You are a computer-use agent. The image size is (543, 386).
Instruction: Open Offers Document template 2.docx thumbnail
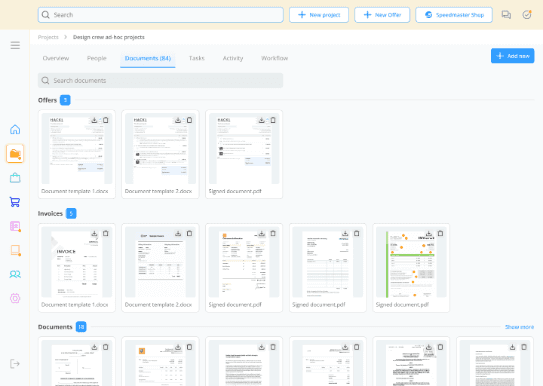click(160, 149)
